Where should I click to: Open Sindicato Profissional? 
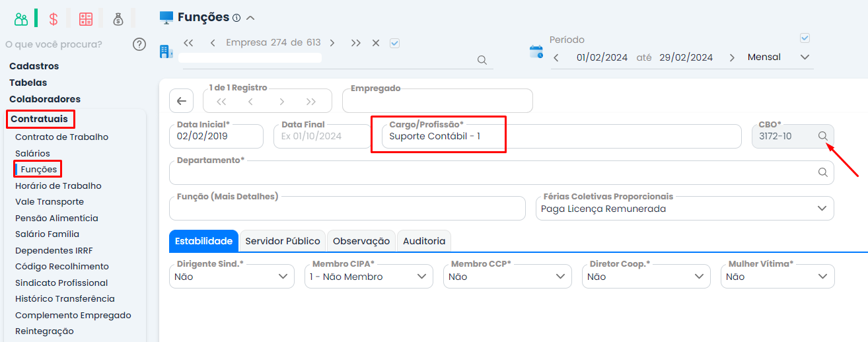click(61, 283)
